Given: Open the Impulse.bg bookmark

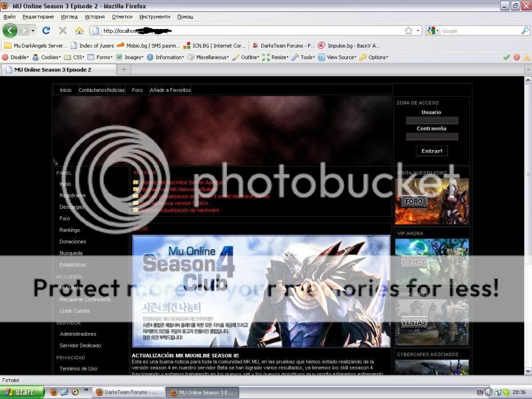Looking at the screenshot, I should (x=349, y=46).
